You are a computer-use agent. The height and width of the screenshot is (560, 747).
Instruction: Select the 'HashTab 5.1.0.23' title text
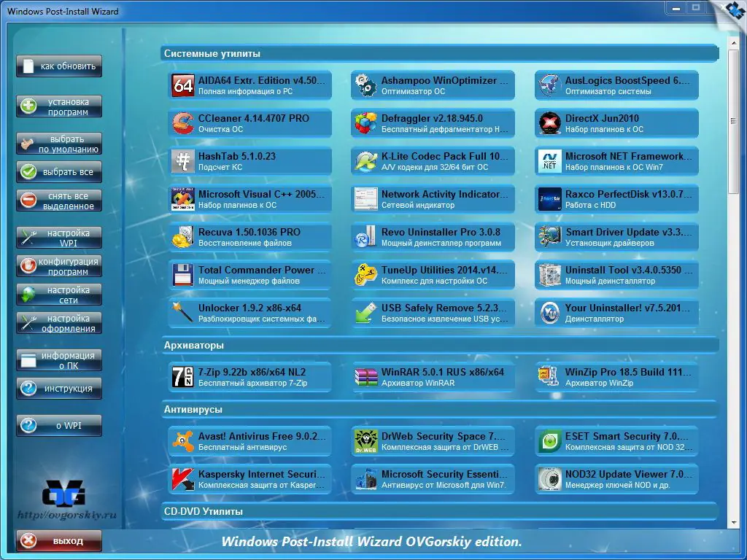tap(237, 156)
